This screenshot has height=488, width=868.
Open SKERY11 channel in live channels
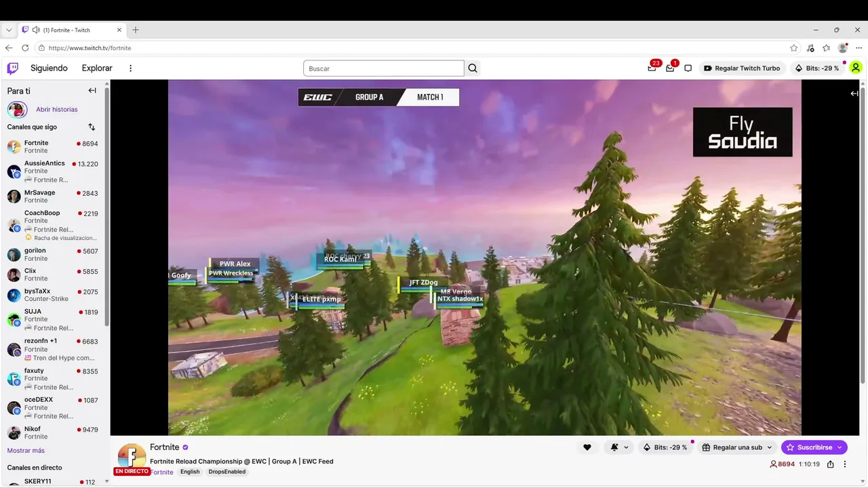pyautogui.click(x=53, y=481)
